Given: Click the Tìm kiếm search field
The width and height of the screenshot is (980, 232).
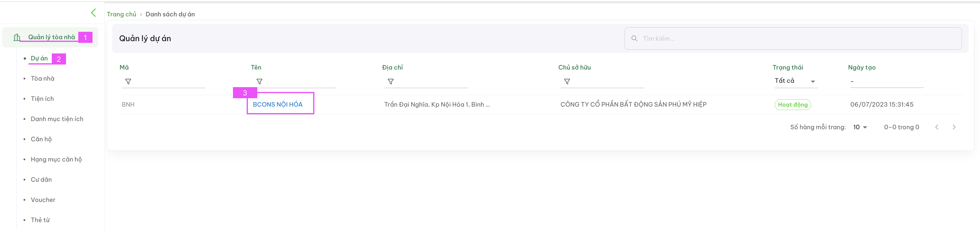Looking at the screenshot, I should (x=793, y=39).
